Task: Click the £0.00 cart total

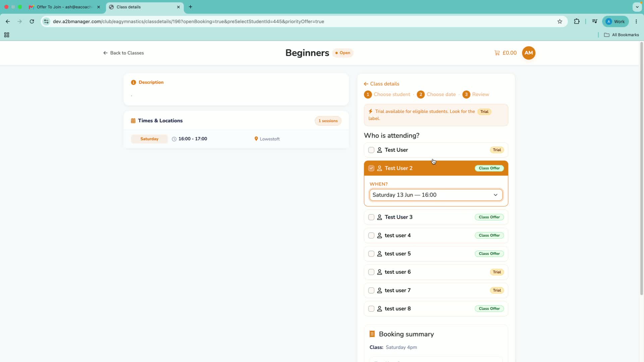Action: 509,53
